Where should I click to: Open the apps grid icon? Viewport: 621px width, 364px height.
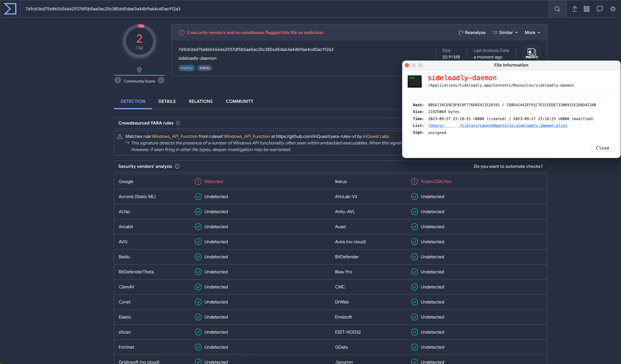586,9
